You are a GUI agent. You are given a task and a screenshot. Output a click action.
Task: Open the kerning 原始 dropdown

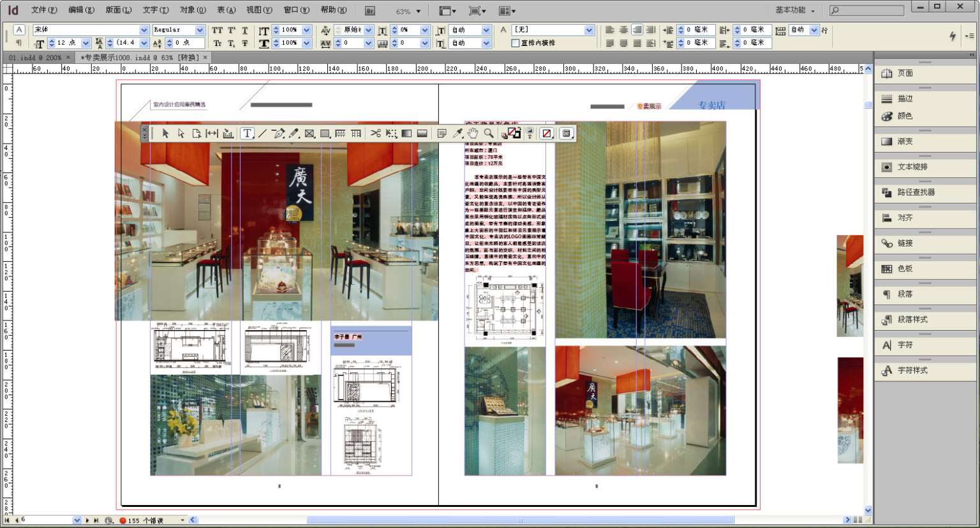(368, 30)
